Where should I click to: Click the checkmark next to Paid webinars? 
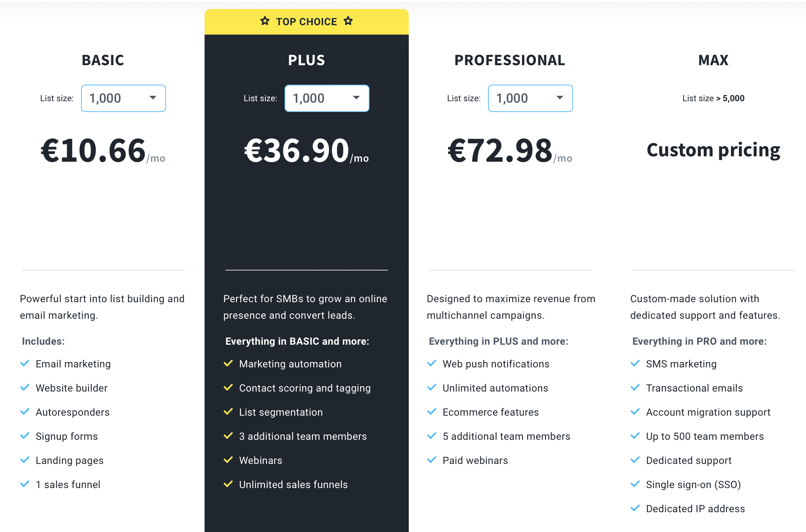pyautogui.click(x=432, y=460)
